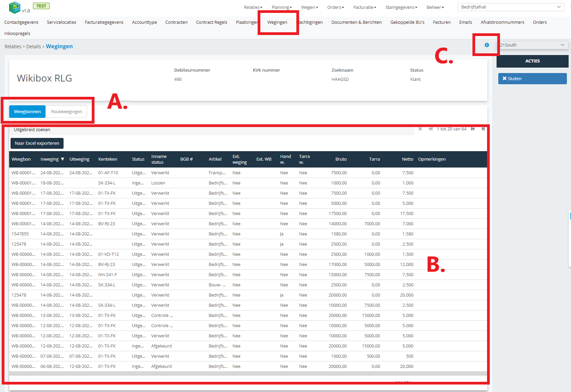Click bruto value 1580,00

tap(339, 234)
